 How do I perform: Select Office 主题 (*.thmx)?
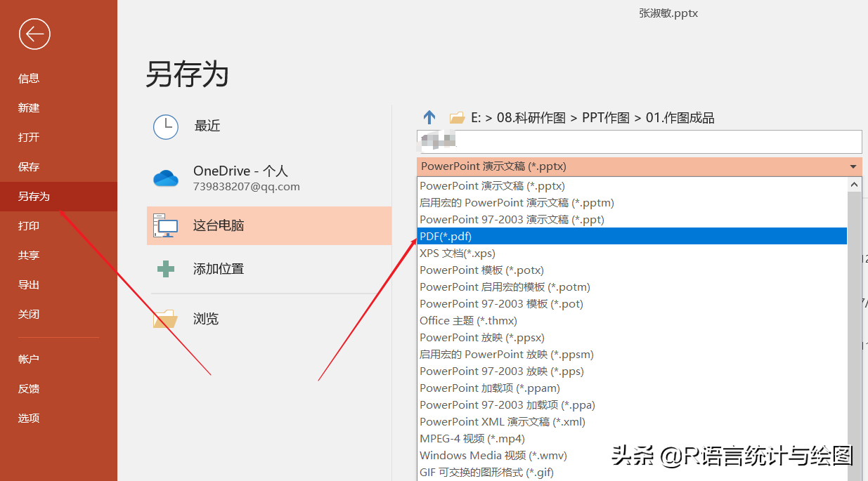pyautogui.click(x=632, y=321)
